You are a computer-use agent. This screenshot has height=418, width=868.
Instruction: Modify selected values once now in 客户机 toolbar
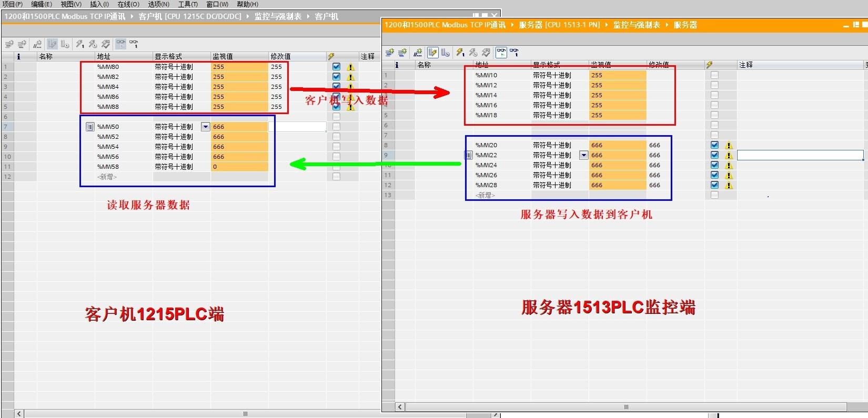(x=79, y=44)
